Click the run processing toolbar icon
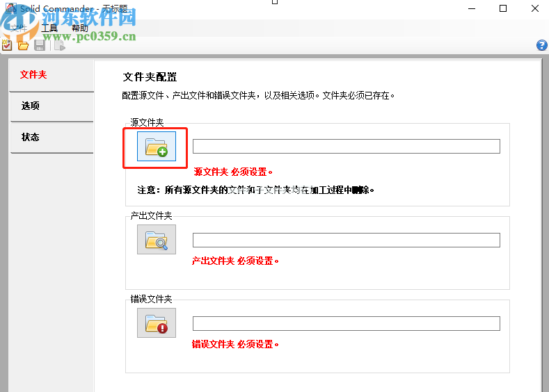The width and height of the screenshot is (549, 392). click(x=59, y=45)
